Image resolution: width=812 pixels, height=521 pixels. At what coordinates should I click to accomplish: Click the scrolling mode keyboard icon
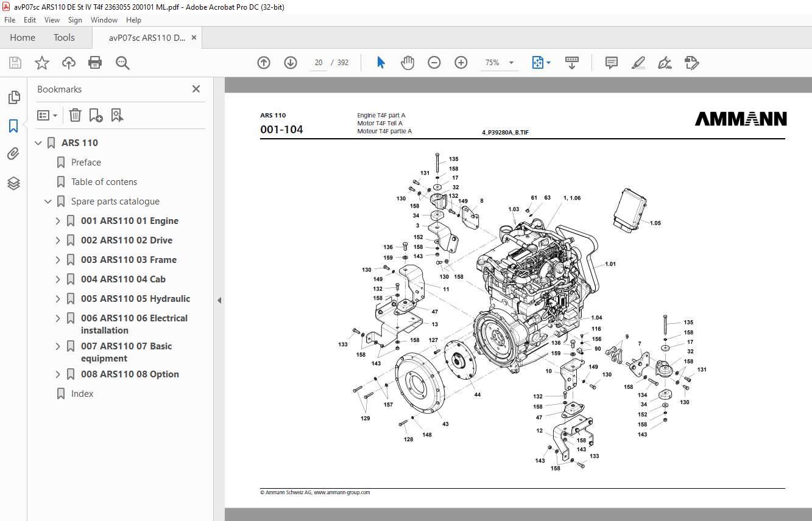point(572,63)
